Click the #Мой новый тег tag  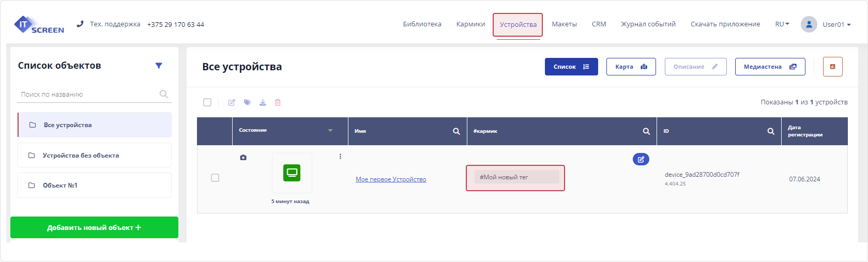516,177
